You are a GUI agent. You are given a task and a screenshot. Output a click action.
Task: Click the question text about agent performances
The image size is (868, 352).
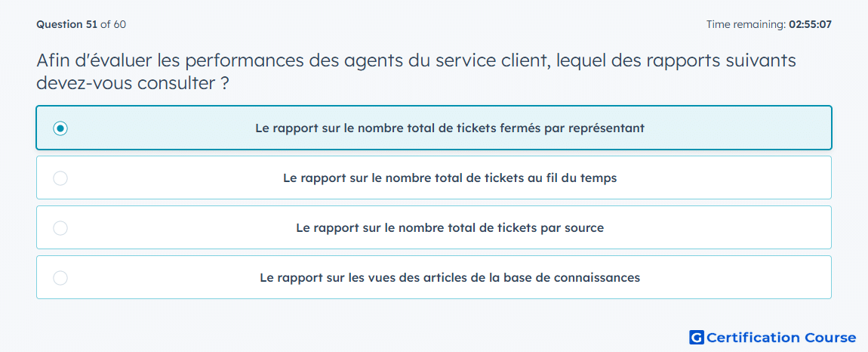click(x=416, y=72)
